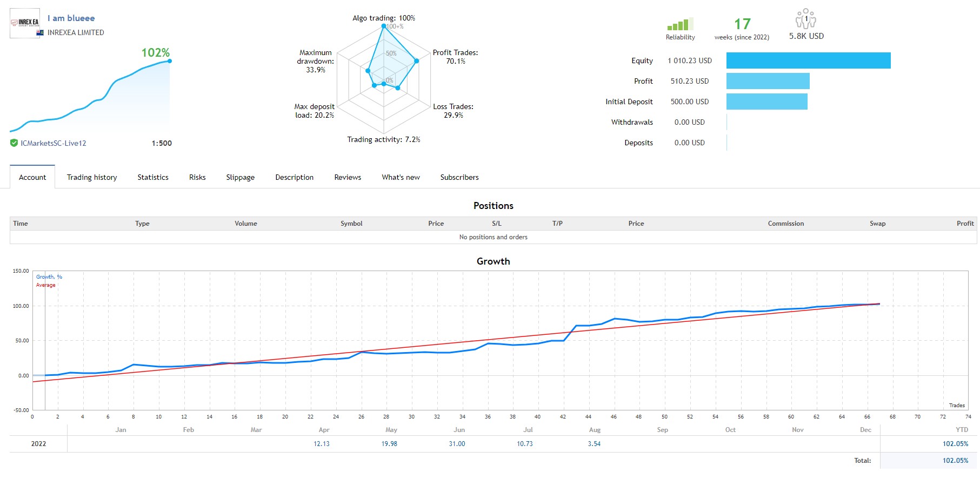Open the Reviews tab

click(x=348, y=177)
